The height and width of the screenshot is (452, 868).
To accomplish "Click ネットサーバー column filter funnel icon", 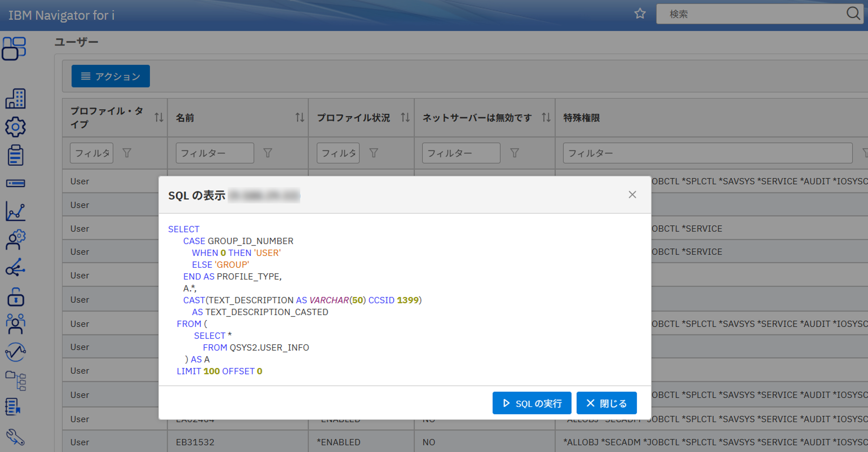I will (x=514, y=153).
